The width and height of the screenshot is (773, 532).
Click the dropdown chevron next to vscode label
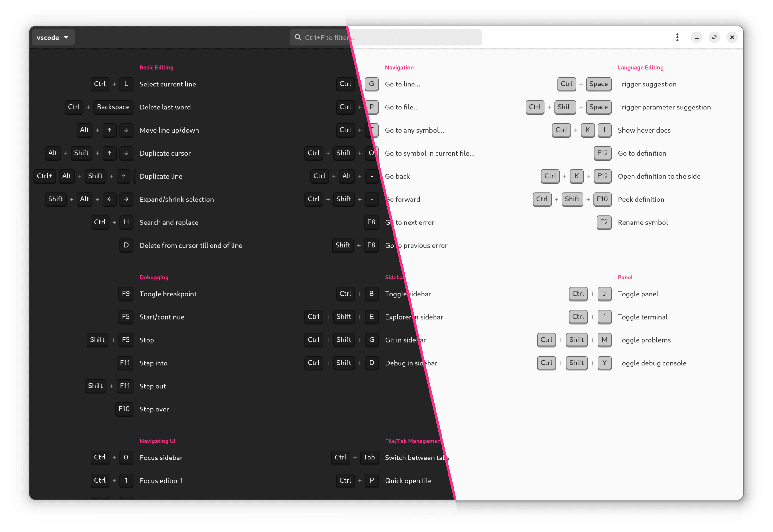(x=67, y=37)
